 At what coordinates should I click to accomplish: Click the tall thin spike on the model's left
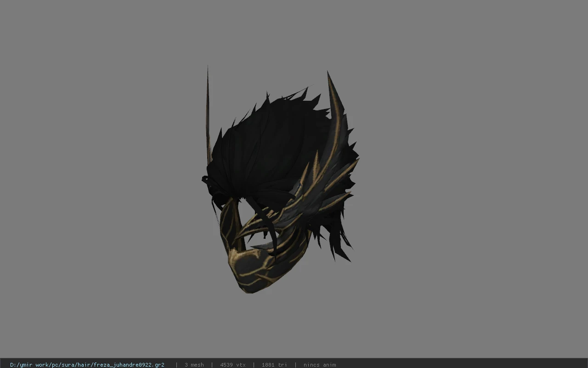tap(208, 115)
